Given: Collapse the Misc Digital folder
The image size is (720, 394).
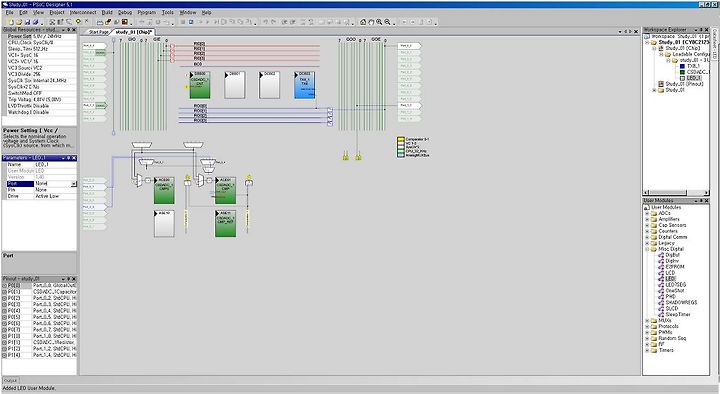Looking at the screenshot, I should [647, 249].
